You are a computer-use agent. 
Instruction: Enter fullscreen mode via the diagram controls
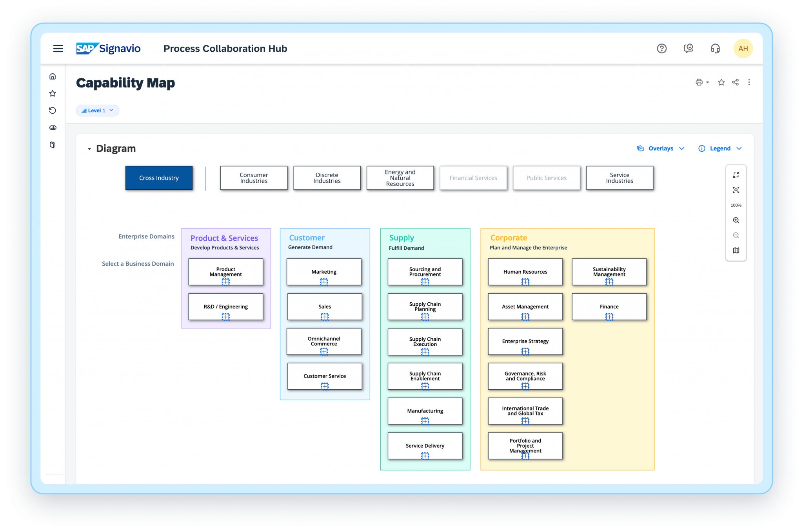[736, 174]
